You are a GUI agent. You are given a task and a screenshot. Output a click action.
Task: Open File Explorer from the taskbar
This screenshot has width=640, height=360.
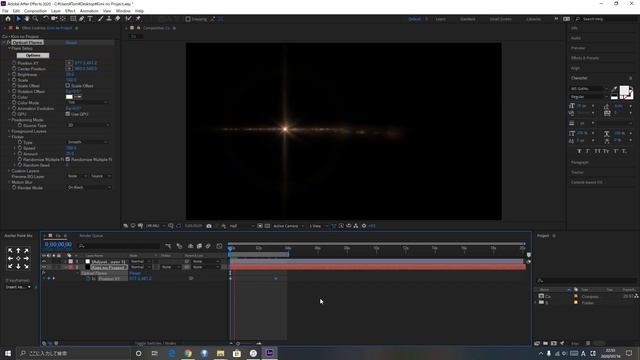(220, 353)
